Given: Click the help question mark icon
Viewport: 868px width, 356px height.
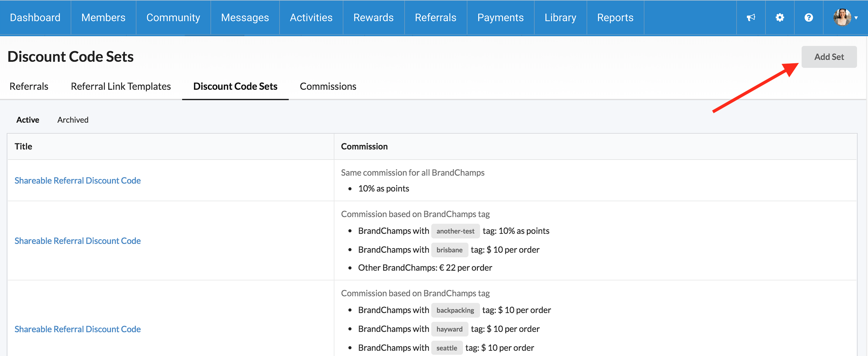Looking at the screenshot, I should click(808, 18).
